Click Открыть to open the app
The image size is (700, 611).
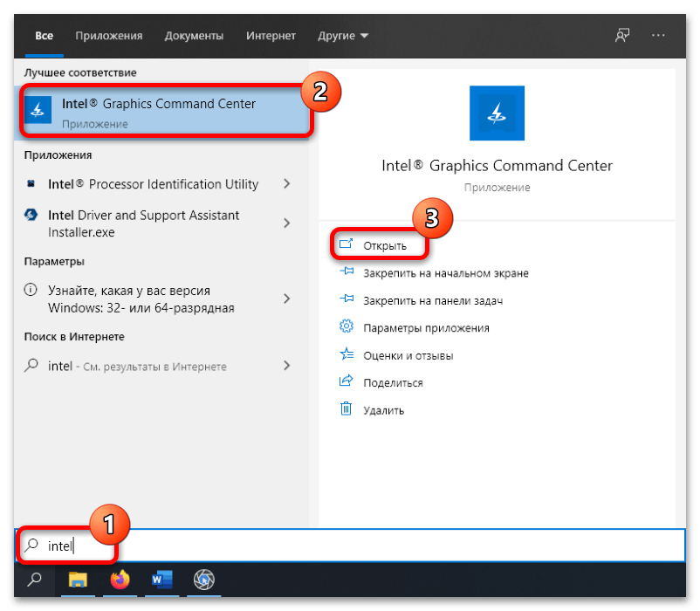point(384,245)
